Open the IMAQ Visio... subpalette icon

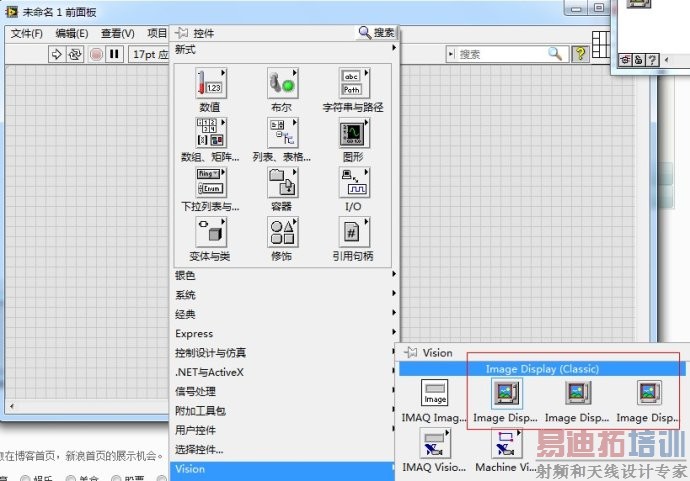pyautogui.click(x=434, y=443)
